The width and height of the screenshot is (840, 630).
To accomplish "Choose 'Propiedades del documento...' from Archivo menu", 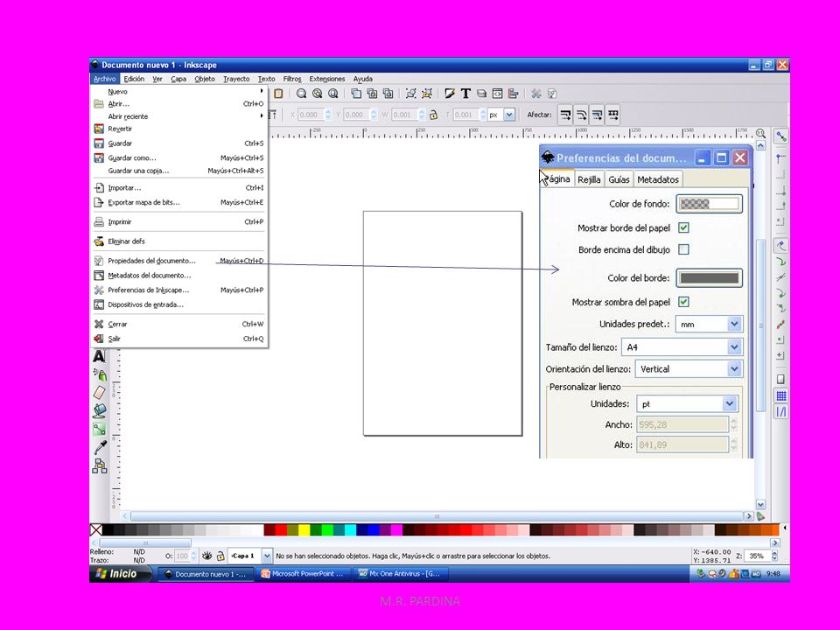I will [x=180, y=261].
